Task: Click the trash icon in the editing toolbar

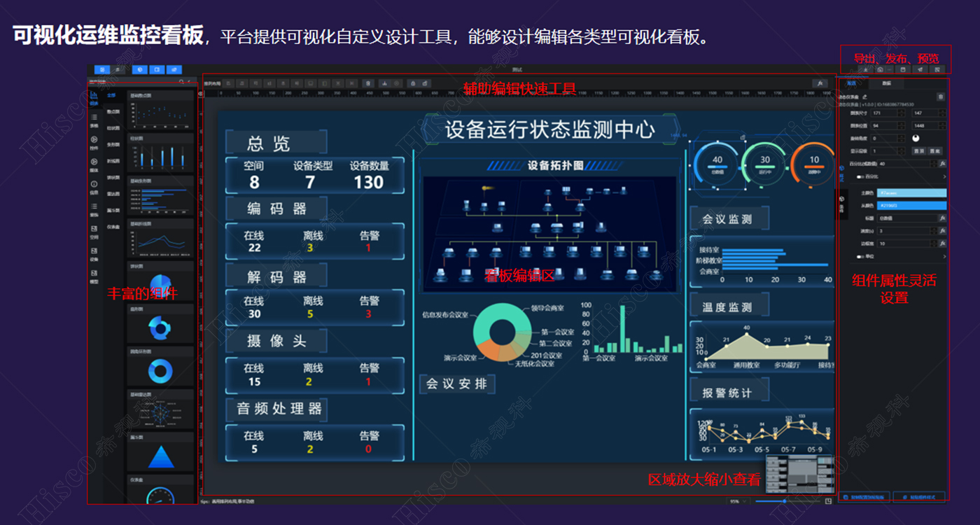Action: point(368,83)
